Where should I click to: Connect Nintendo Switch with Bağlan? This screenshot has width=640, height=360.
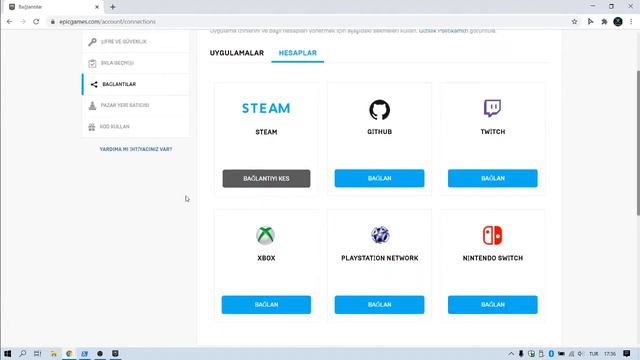[x=493, y=305]
